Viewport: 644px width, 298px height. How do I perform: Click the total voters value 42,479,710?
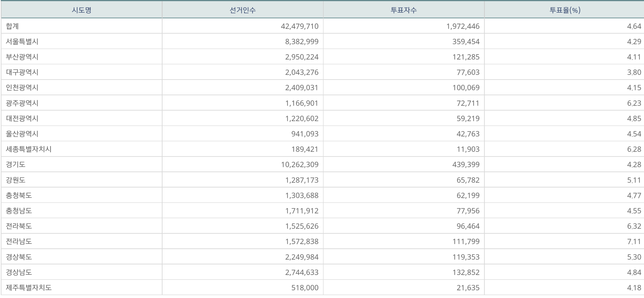coord(300,26)
